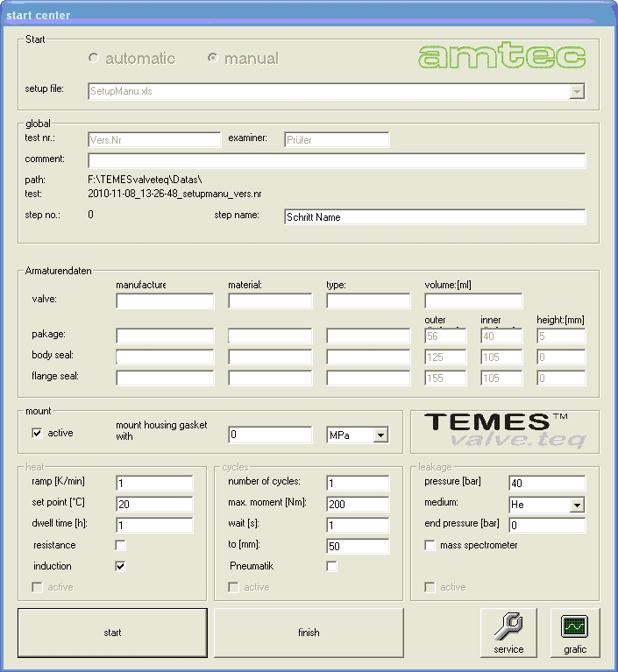Click the pakage manufacture field
This screenshot has height=672, width=618.
point(165,336)
